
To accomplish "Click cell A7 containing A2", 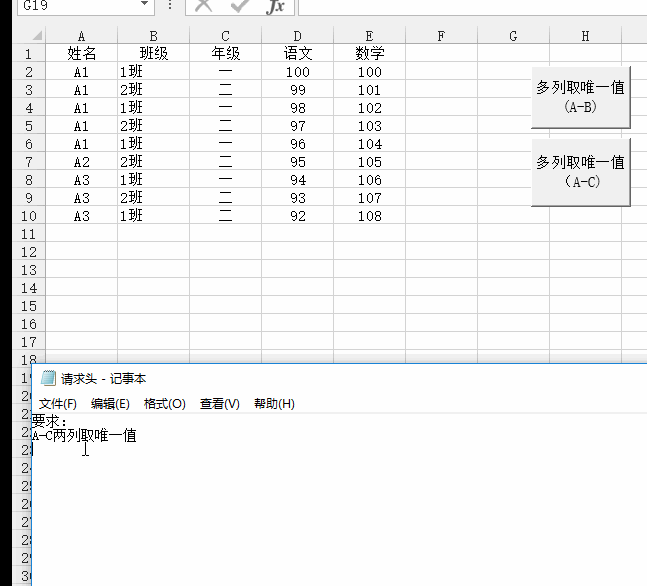I will point(81,161).
